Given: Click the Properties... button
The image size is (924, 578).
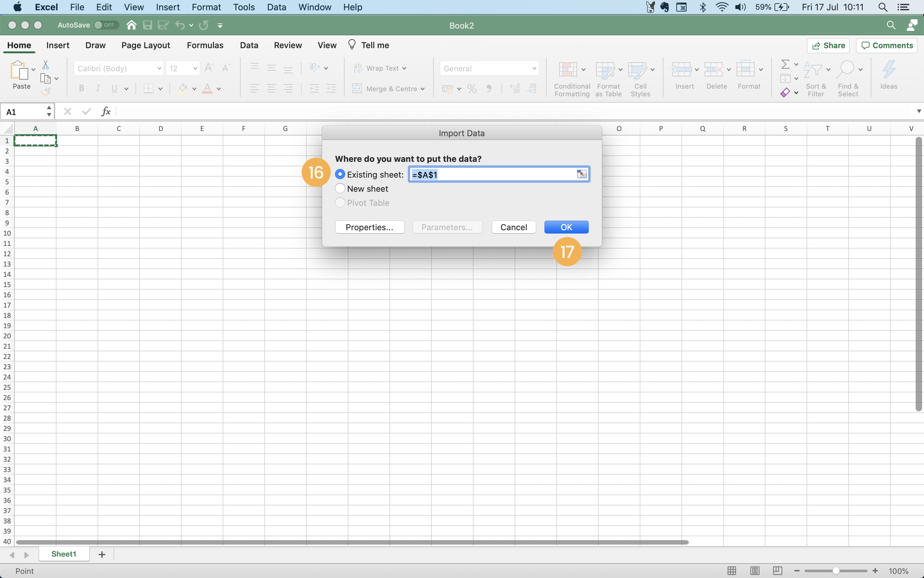Looking at the screenshot, I should coord(370,227).
